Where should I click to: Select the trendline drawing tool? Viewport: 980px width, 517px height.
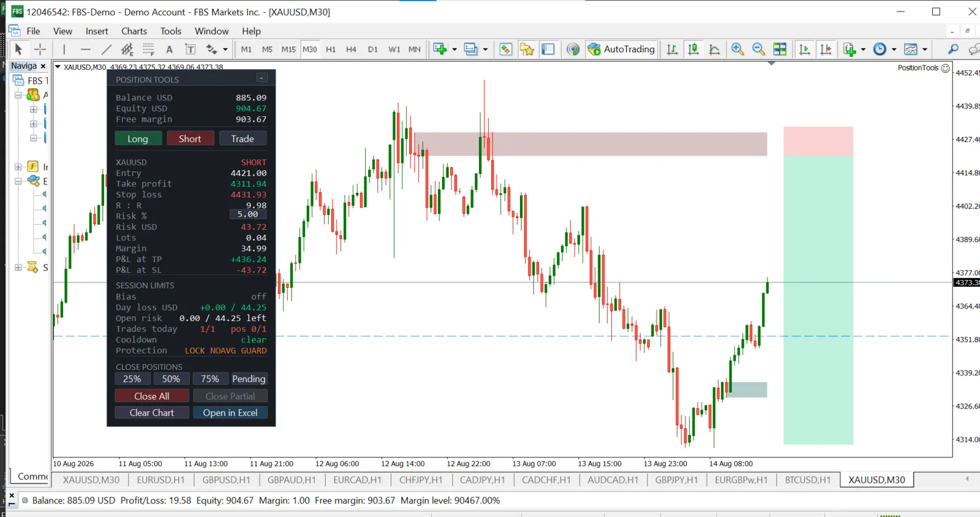click(106, 49)
